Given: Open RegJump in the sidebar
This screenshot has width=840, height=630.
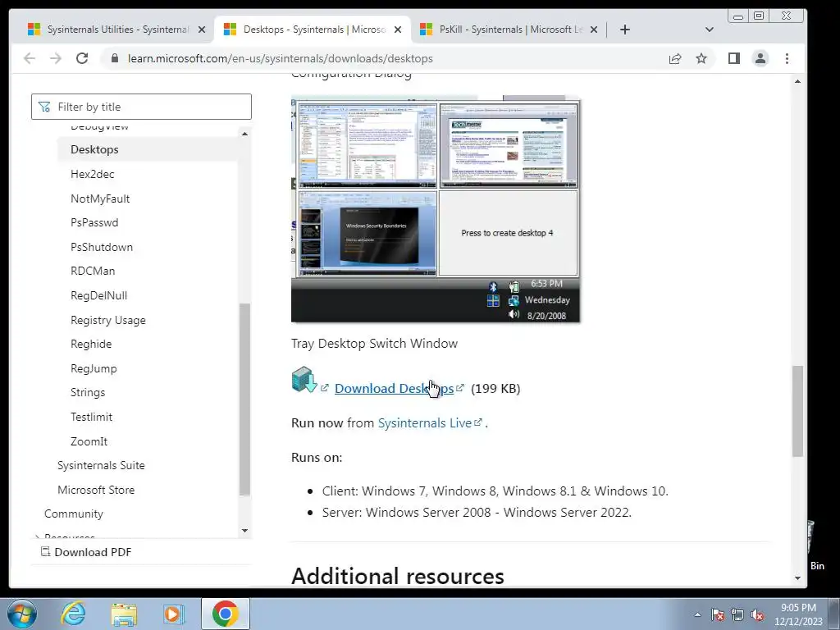Looking at the screenshot, I should pyautogui.click(x=94, y=368).
